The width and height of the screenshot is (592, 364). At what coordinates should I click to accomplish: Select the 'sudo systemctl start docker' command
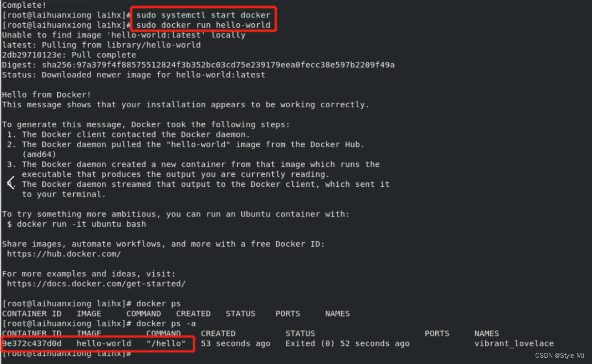click(203, 15)
